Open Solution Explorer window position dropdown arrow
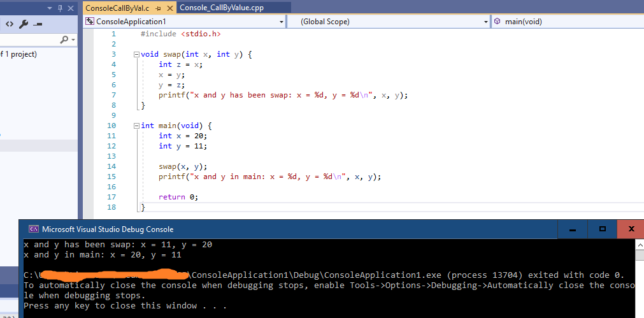644x318 pixels. tap(50, 8)
